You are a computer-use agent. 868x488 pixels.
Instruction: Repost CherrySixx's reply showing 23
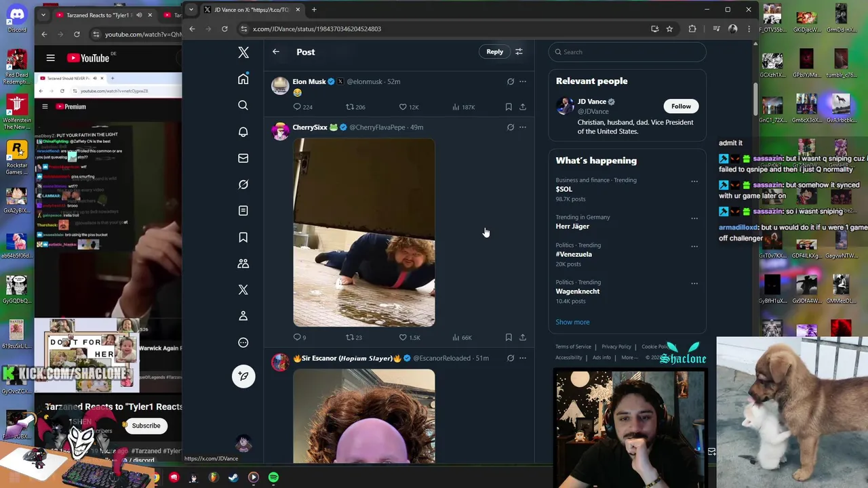(354, 338)
